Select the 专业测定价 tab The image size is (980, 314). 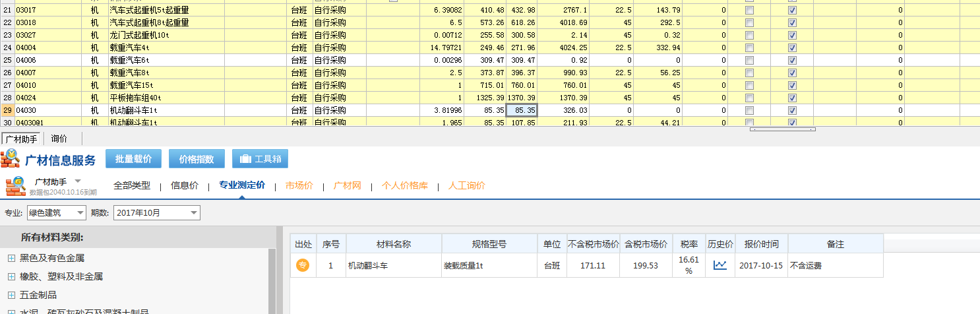pyautogui.click(x=242, y=185)
